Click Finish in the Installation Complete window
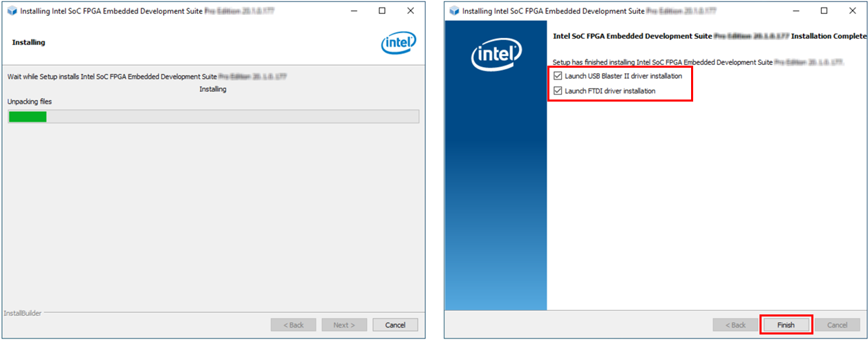The width and height of the screenshot is (868, 340). 786,325
